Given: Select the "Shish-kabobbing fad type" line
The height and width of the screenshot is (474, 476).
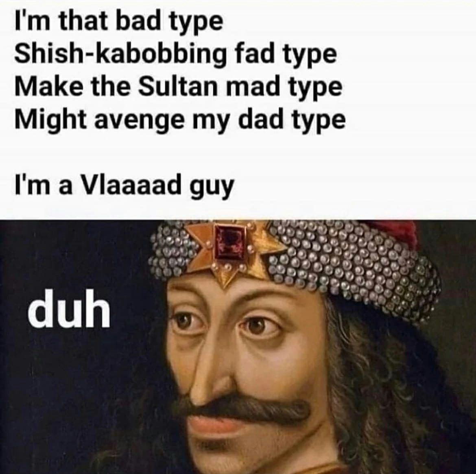Looking at the screenshot, I should click(176, 55).
